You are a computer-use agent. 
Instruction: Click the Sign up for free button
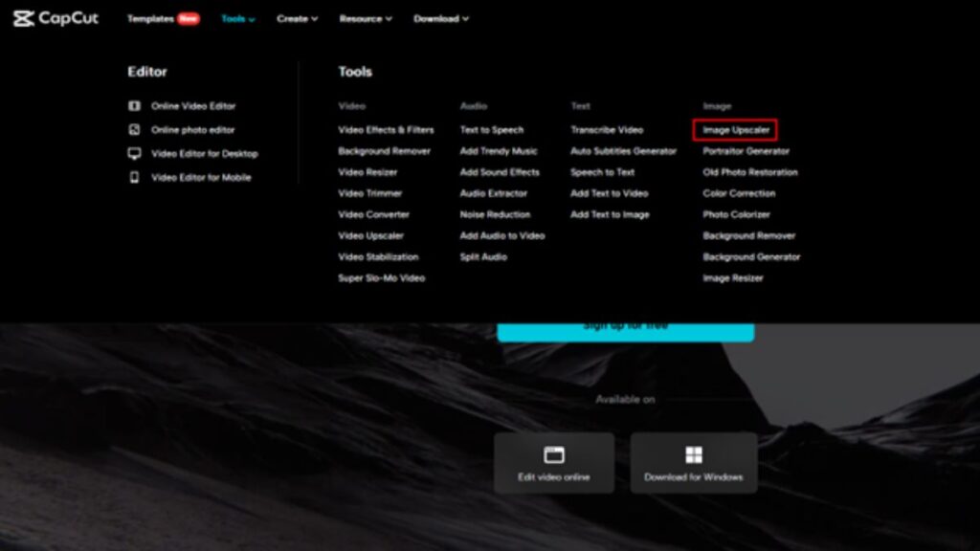click(x=626, y=331)
